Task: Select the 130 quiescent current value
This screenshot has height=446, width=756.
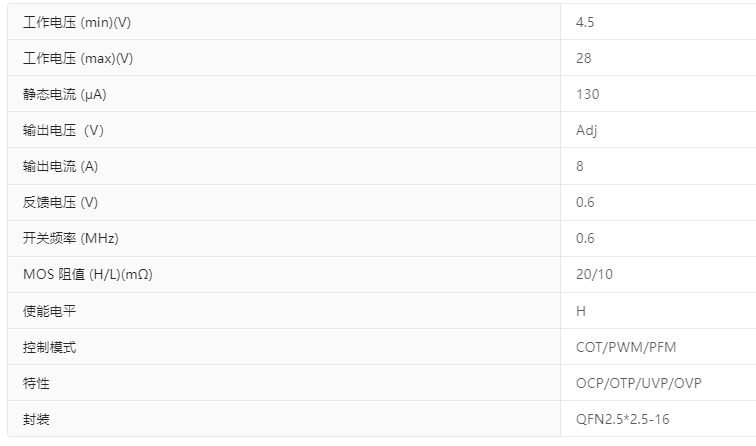Action: coord(587,94)
